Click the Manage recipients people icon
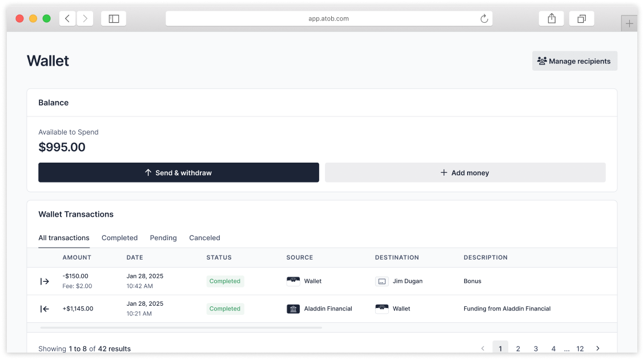This screenshot has height=364, width=643. click(541, 60)
